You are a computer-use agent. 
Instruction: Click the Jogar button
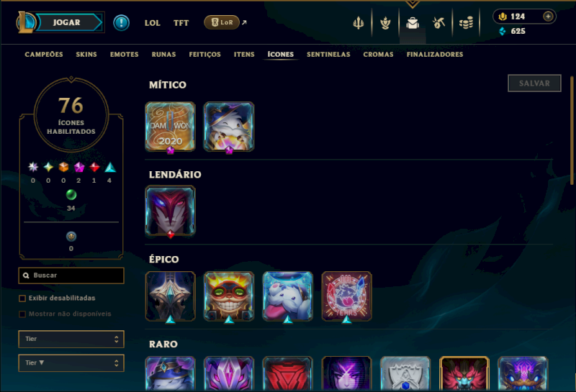[x=66, y=22]
